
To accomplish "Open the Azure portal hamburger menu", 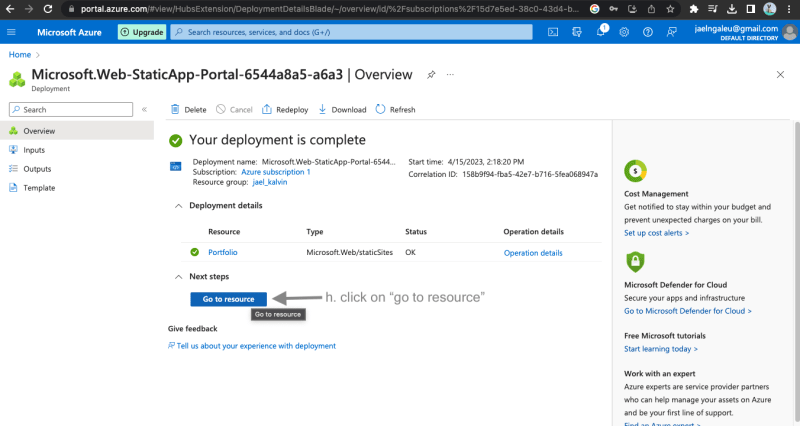I will [x=11, y=32].
